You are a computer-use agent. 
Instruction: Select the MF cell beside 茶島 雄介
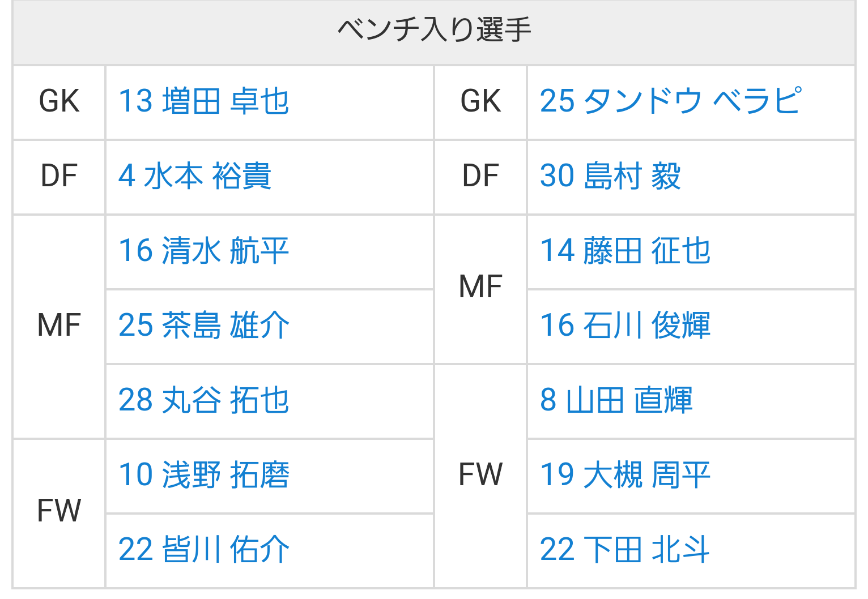point(59,326)
